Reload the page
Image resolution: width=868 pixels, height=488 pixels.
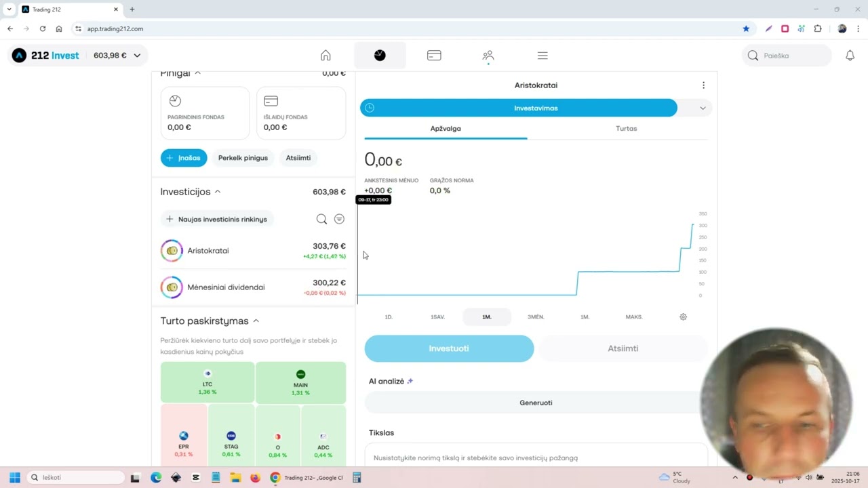point(43,28)
